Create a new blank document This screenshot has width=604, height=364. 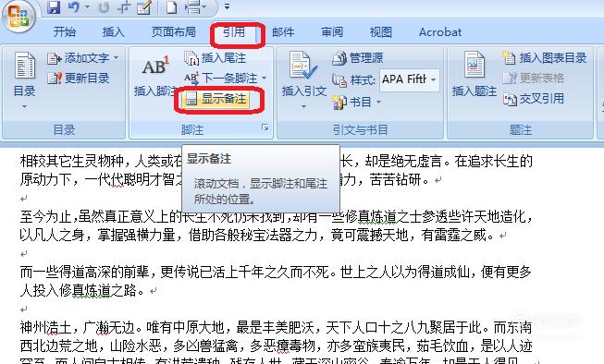(x=171, y=6)
